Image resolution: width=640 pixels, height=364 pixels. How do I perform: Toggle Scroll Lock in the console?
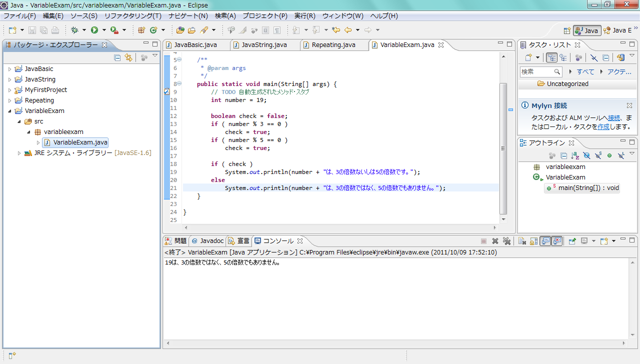pyautogui.click(x=533, y=241)
